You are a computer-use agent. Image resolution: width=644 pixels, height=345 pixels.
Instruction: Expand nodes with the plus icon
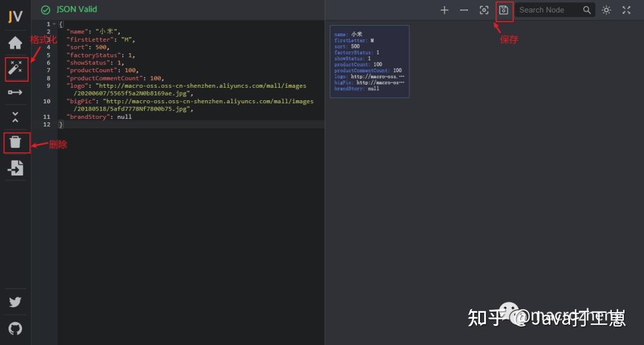click(444, 10)
